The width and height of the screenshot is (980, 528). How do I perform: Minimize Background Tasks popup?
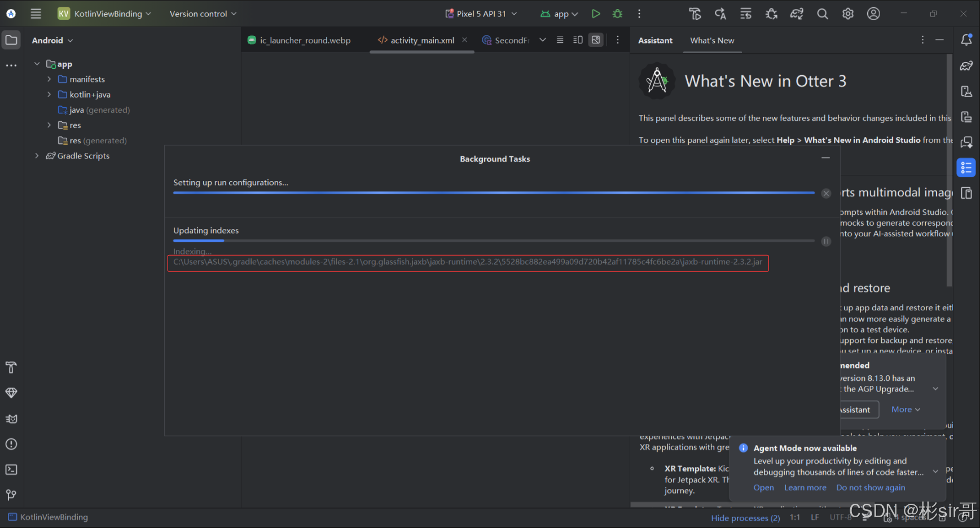825,158
